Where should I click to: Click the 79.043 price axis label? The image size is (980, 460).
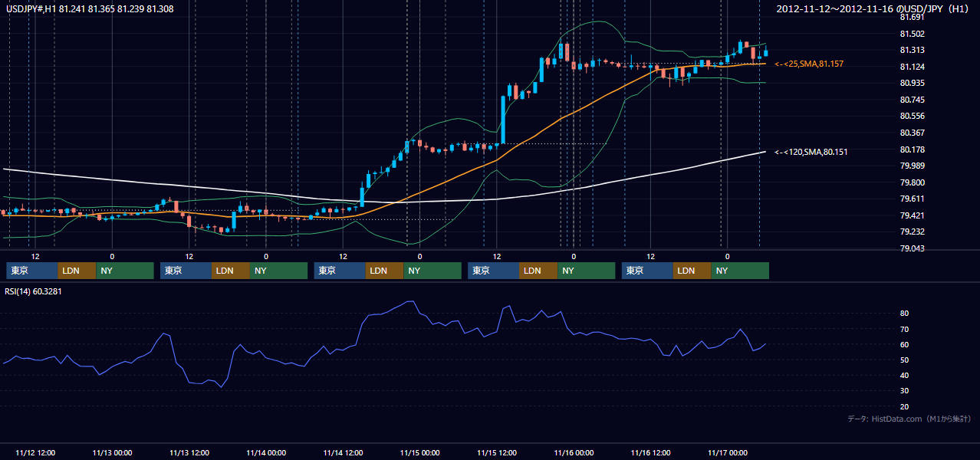pos(911,248)
